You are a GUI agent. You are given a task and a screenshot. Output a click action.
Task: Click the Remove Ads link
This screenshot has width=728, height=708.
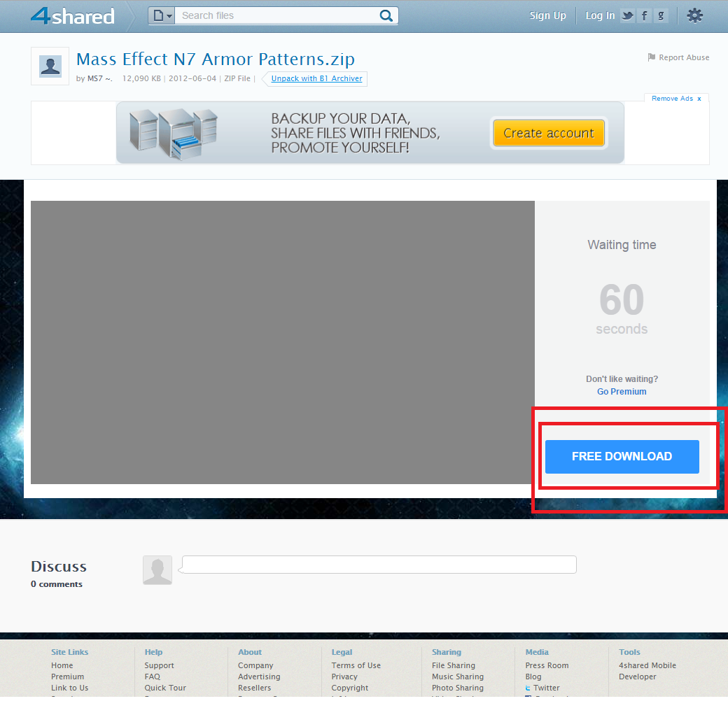676,99
